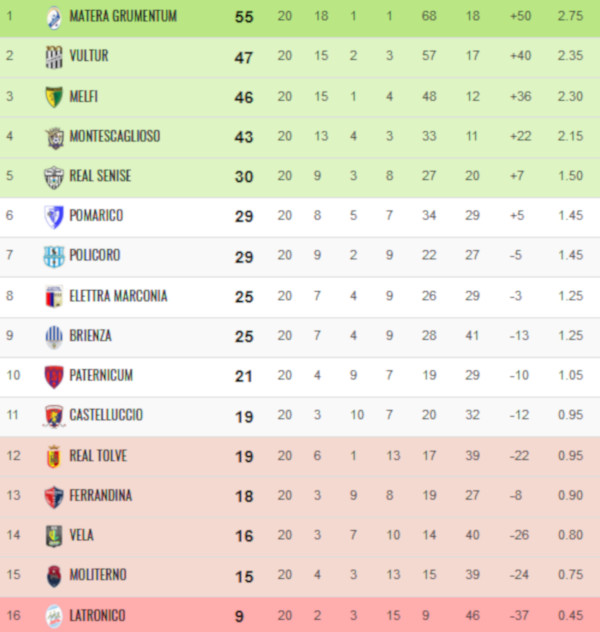
Task: Click the Policoro light-blue striped crest
Action: click(x=54, y=256)
